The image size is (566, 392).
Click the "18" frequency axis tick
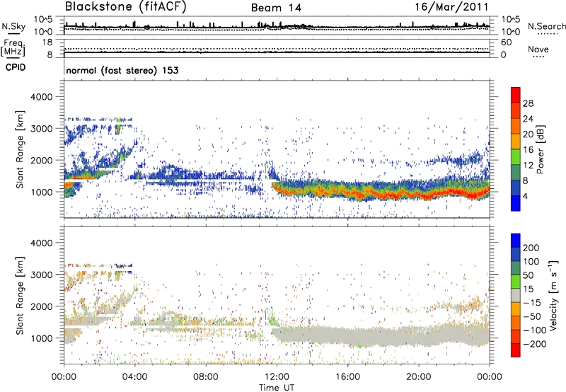(47, 42)
